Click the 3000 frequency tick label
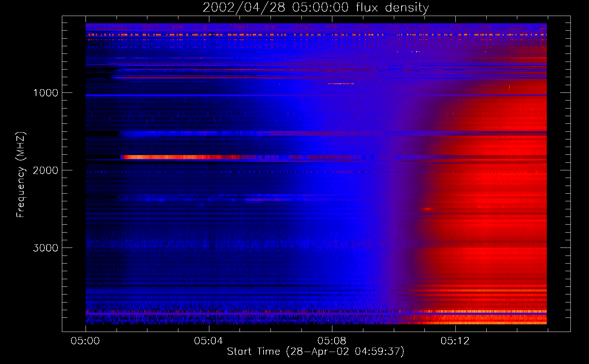Image resolution: width=589 pixels, height=364 pixels. point(46,248)
